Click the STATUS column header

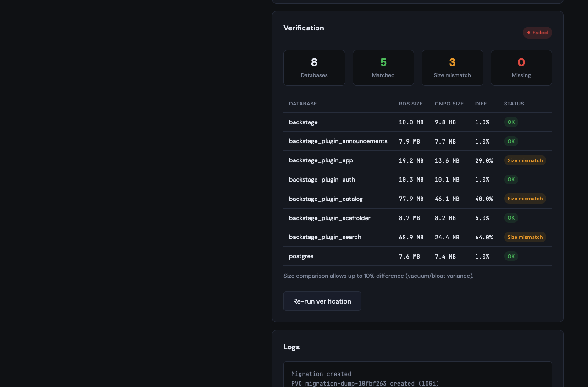[514, 104]
